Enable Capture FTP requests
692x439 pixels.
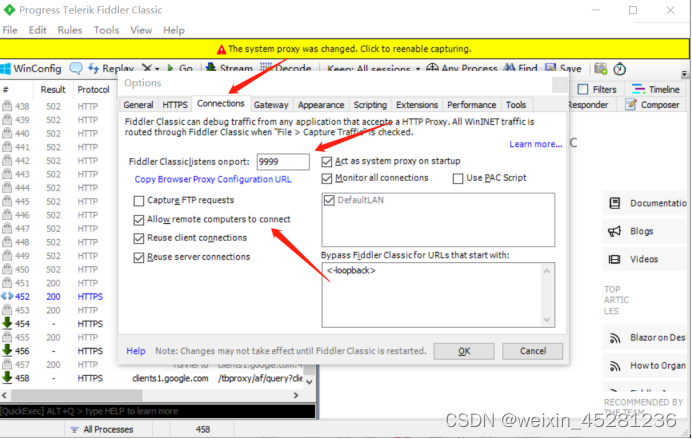(184, 200)
